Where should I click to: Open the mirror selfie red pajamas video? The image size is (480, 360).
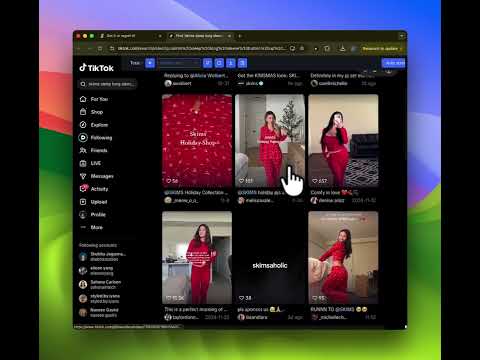pos(343,141)
